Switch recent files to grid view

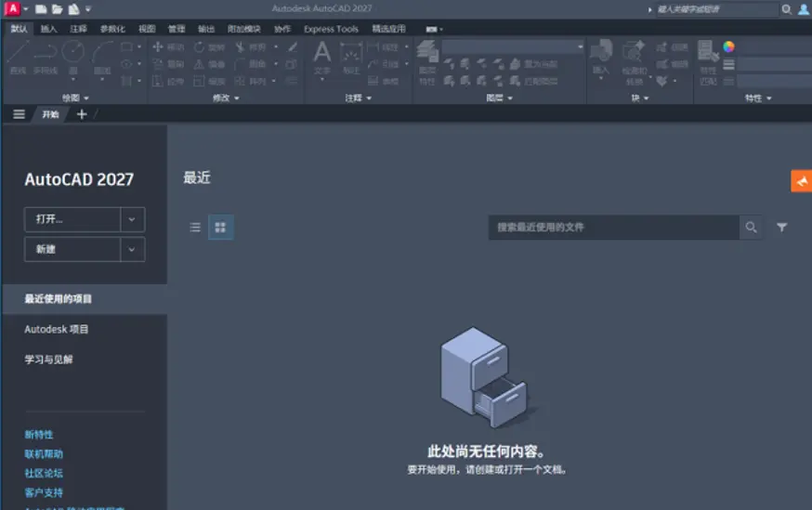coord(220,228)
